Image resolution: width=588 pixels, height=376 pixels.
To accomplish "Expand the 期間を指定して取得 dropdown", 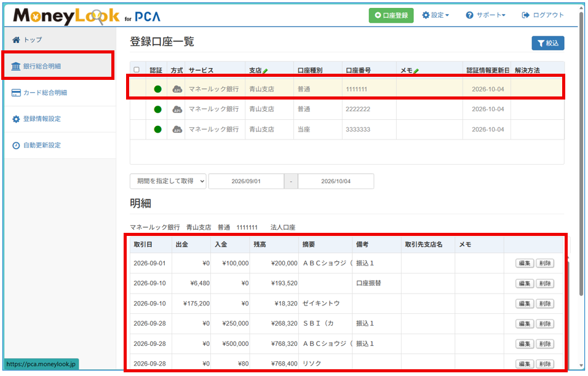I will [168, 181].
